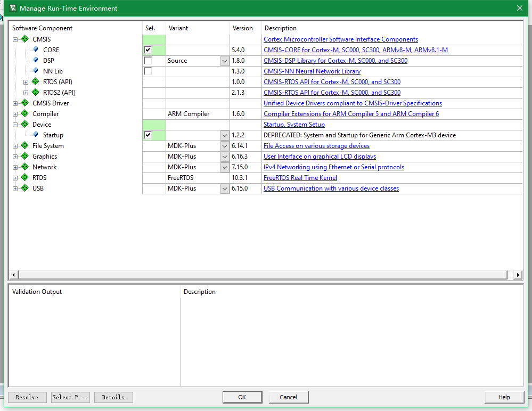
Task: Expand the Network node
Action: point(15,168)
